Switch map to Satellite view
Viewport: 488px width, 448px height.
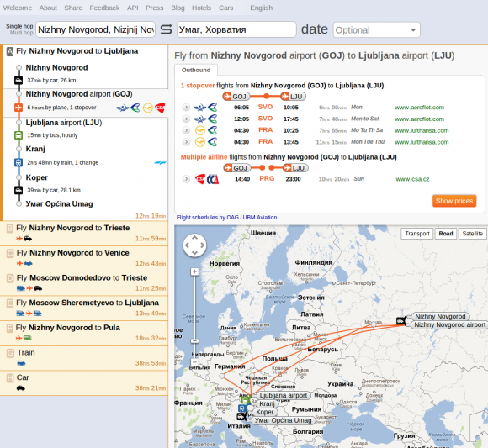tap(473, 234)
